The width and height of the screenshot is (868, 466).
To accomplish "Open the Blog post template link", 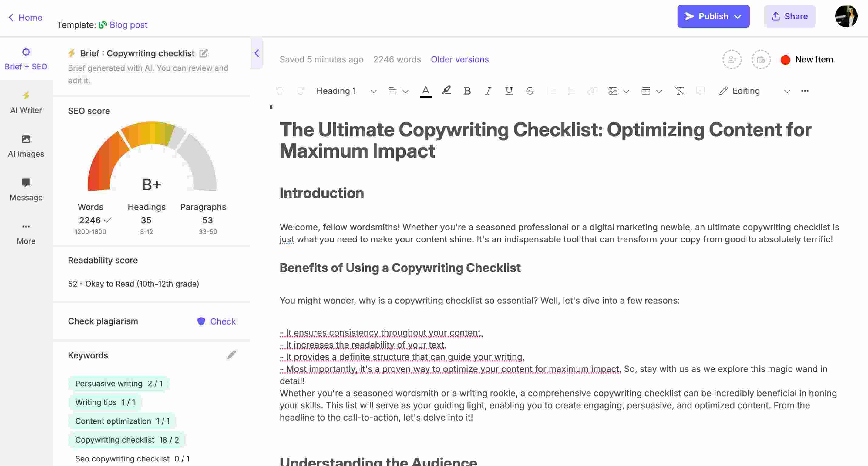I will [128, 25].
